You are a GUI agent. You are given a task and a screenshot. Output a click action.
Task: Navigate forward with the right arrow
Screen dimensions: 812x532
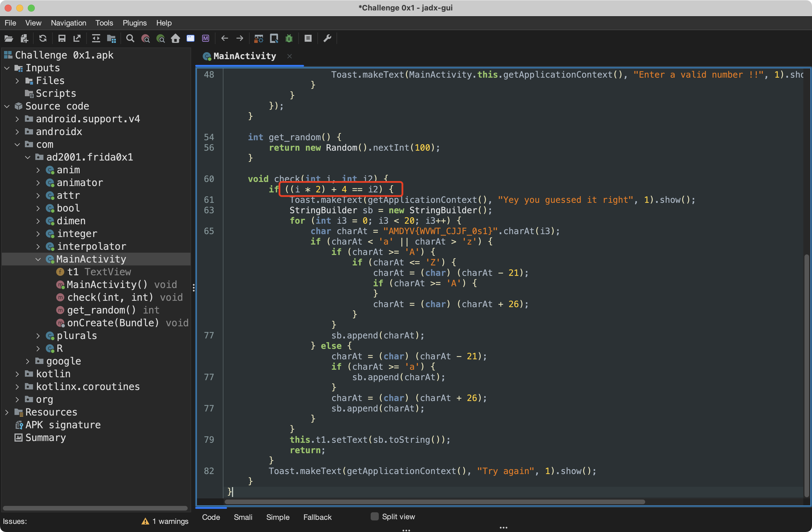(240, 38)
